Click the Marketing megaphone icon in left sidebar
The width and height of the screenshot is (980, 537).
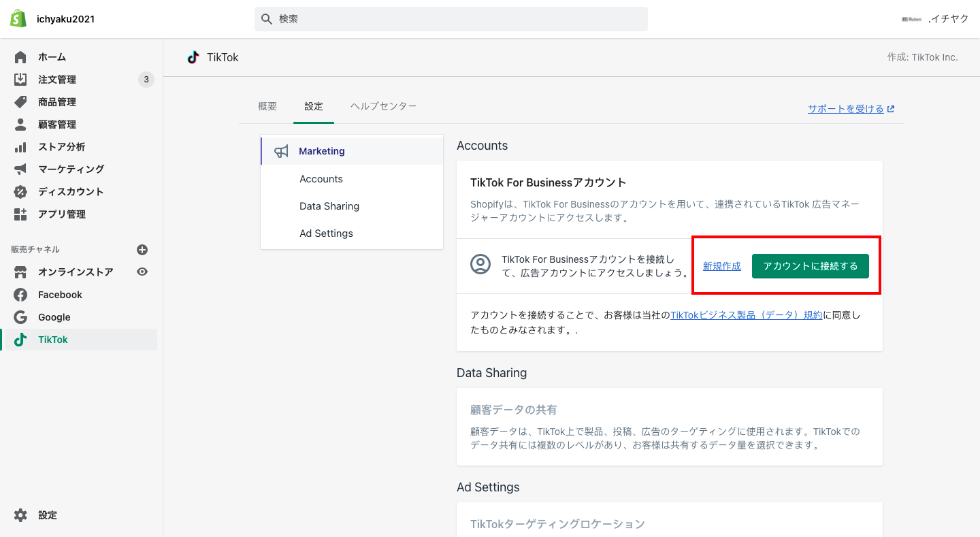20,169
